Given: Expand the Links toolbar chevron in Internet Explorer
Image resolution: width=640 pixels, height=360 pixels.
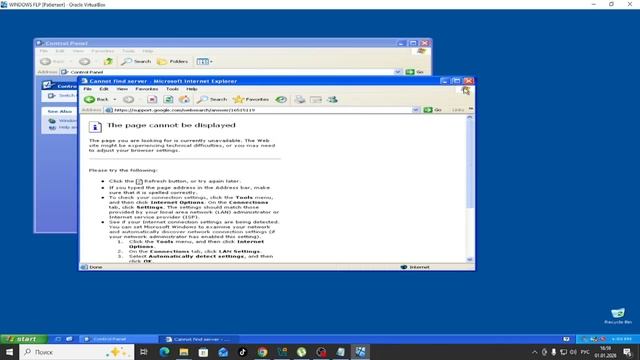Looking at the screenshot, I should (471, 109).
